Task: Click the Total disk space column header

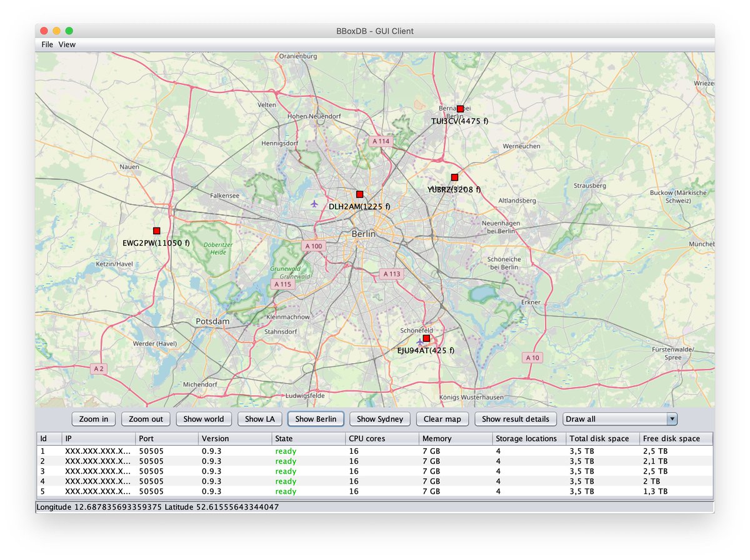Action: pos(603,439)
